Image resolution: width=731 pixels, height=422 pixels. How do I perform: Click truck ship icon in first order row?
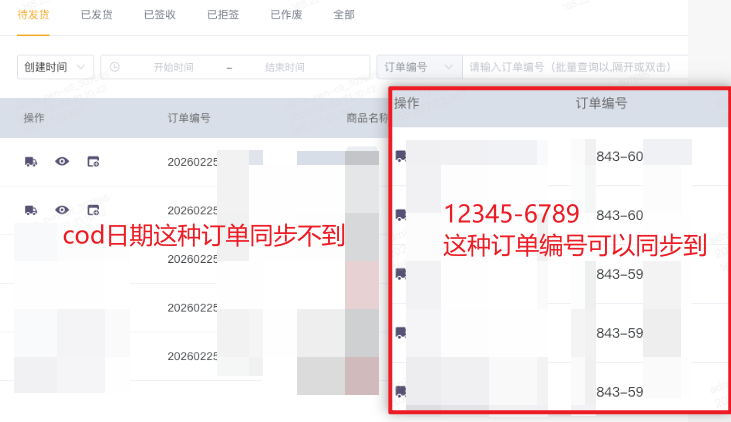point(31,162)
